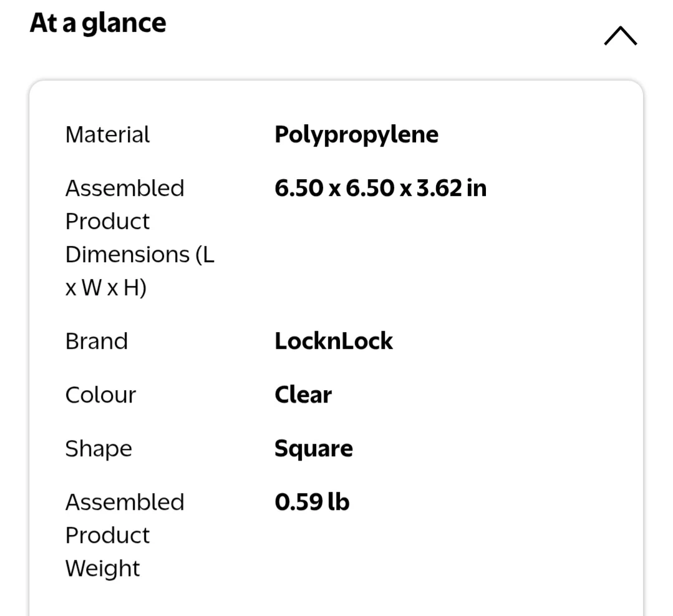Screen dimensions: 673x616
Task: Select the Assembled Product Weight label
Action: tap(124, 535)
